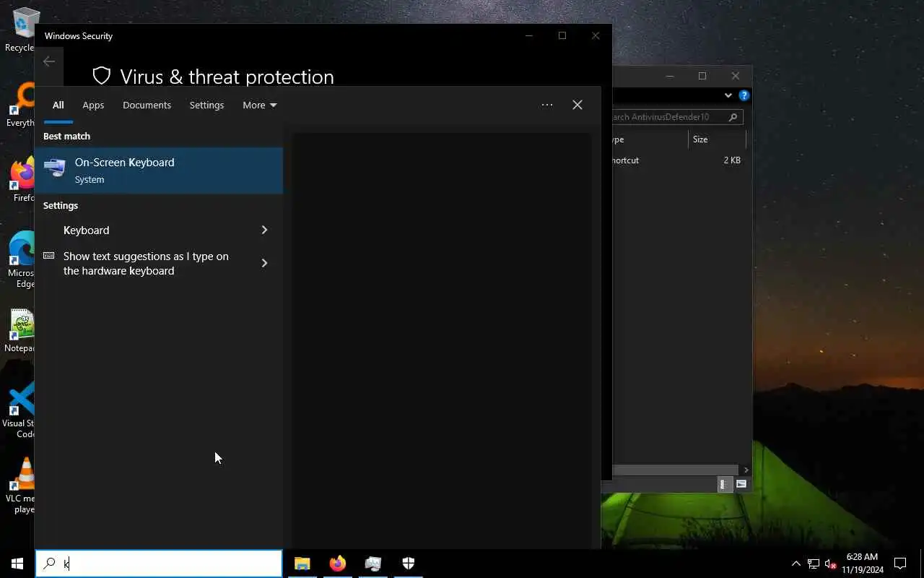Close the search panel with X

pyautogui.click(x=577, y=105)
